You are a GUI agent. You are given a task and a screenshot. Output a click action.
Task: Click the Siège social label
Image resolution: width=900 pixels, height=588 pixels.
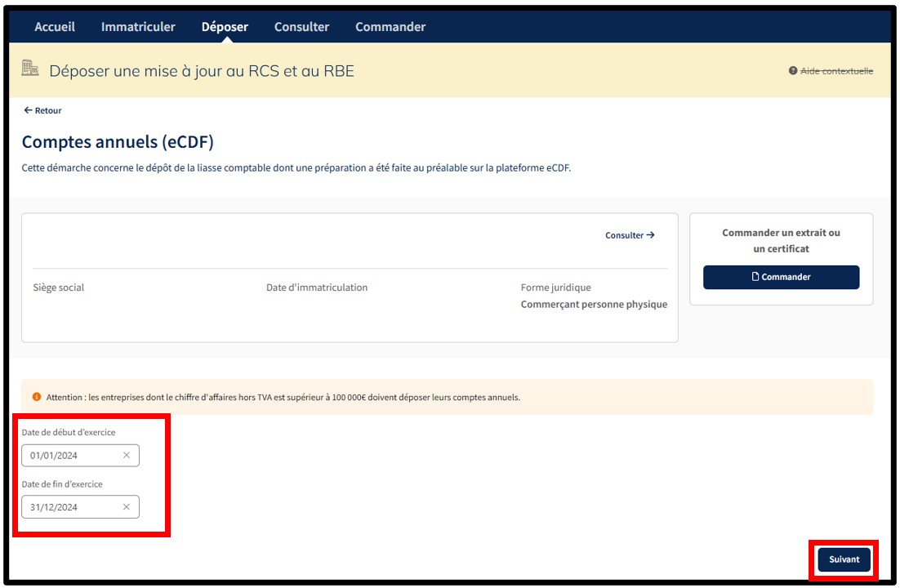pyautogui.click(x=58, y=287)
